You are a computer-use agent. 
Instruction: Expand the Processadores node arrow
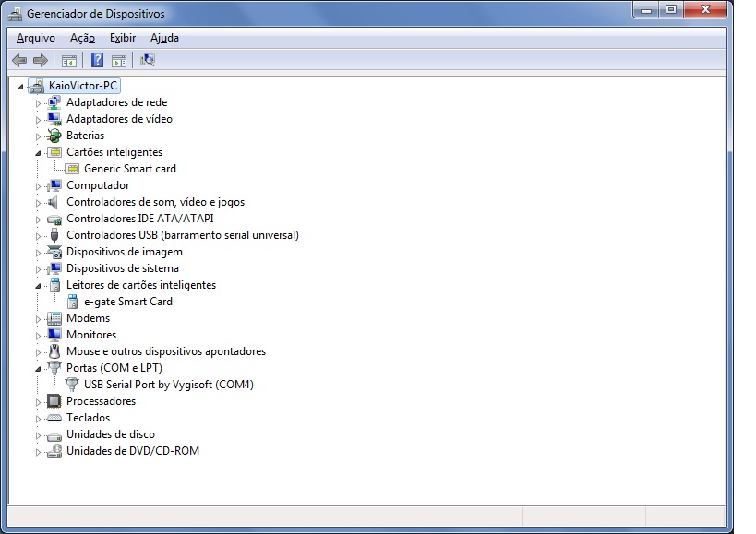[38, 401]
